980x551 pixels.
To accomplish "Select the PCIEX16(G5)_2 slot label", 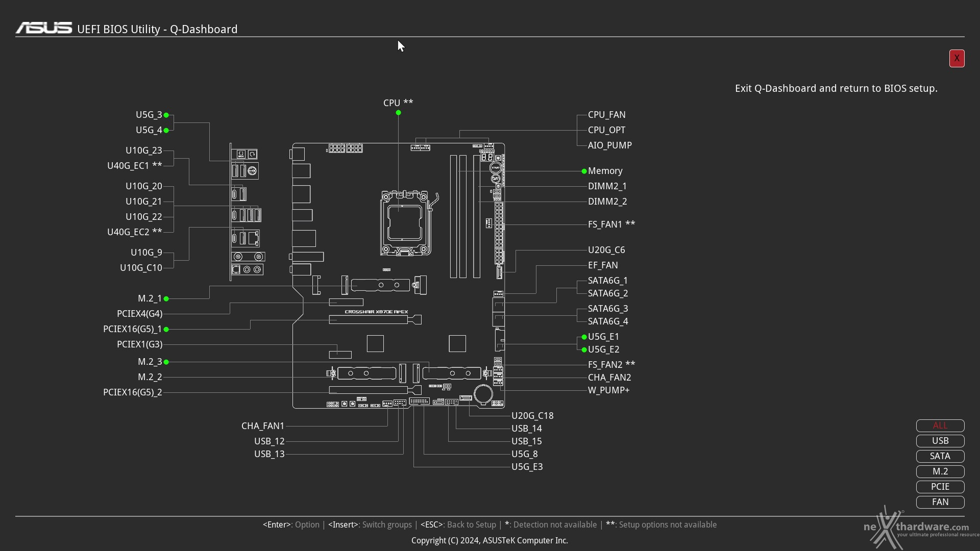I will 132,392.
